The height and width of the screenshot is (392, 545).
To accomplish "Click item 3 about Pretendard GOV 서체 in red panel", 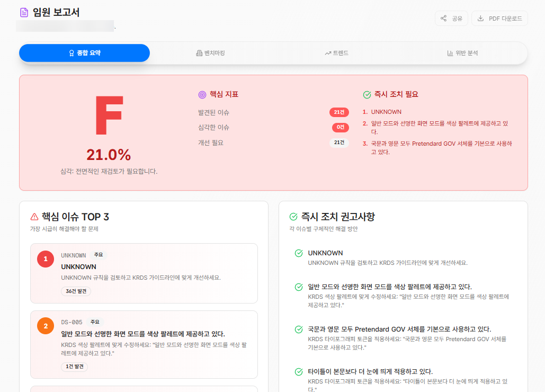I will pyautogui.click(x=437, y=148).
